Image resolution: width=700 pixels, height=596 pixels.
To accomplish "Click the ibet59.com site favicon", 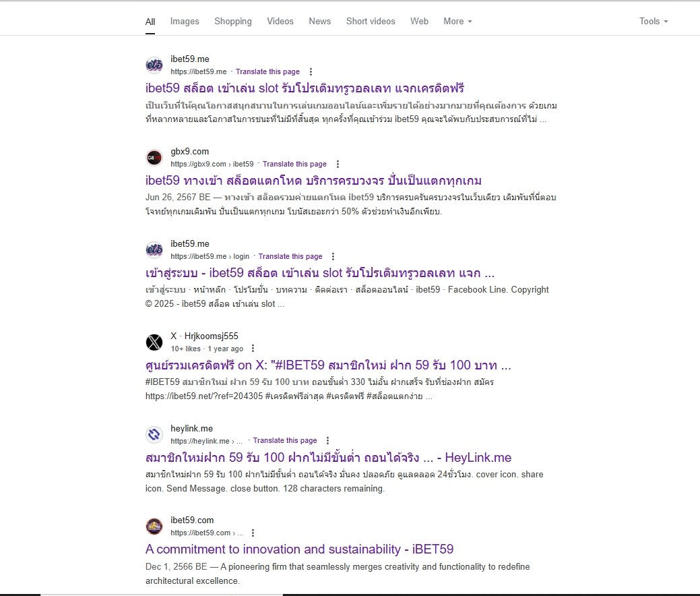I will pos(154,527).
